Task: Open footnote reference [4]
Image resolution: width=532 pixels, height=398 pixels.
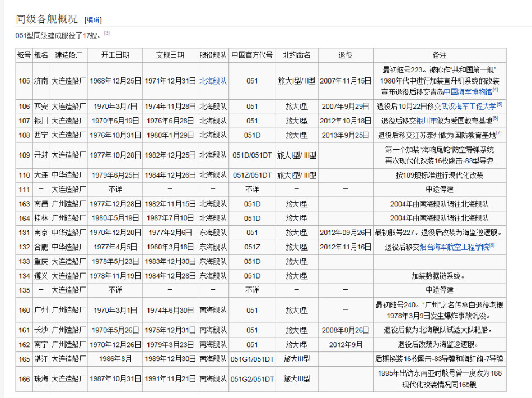Action: click(x=495, y=90)
